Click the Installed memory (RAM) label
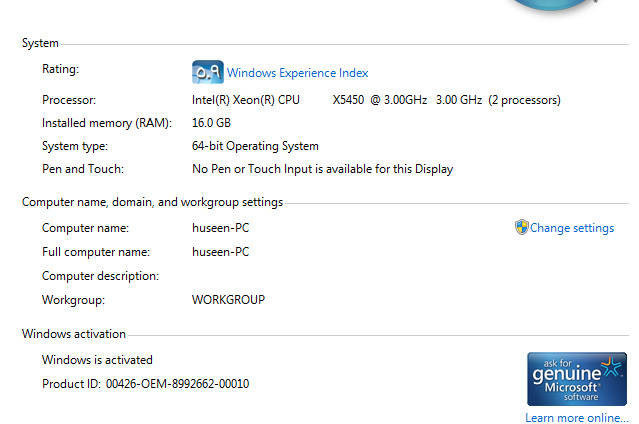The width and height of the screenshot is (639, 424). pyautogui.click(x=107, y=123)
